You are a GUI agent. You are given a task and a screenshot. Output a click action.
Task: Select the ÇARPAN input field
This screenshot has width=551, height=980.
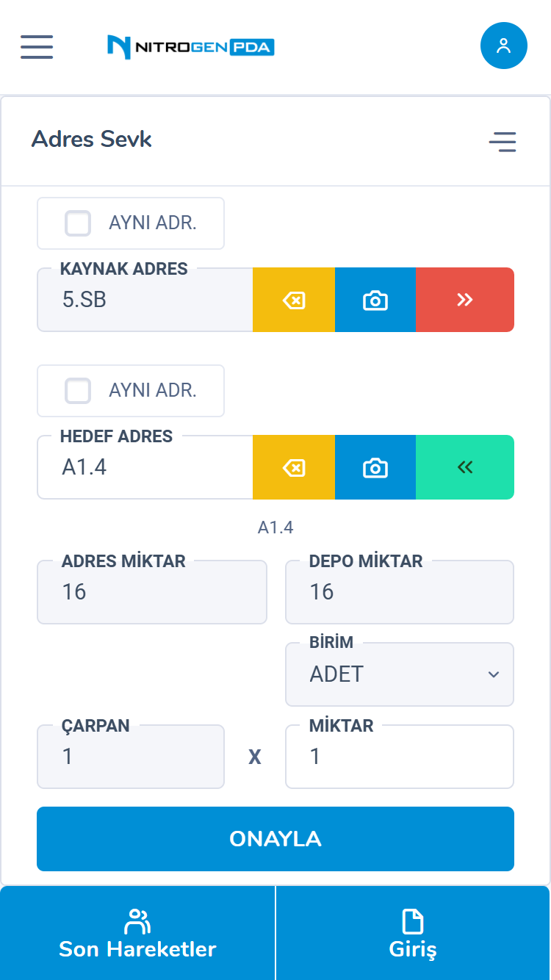pyautogui.click(x=131, y=757)
